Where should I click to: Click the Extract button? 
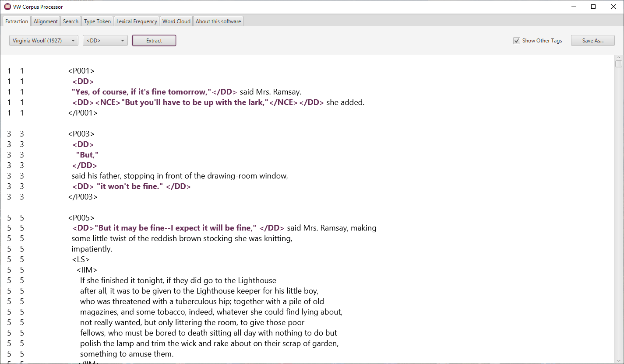pos(154,41)
